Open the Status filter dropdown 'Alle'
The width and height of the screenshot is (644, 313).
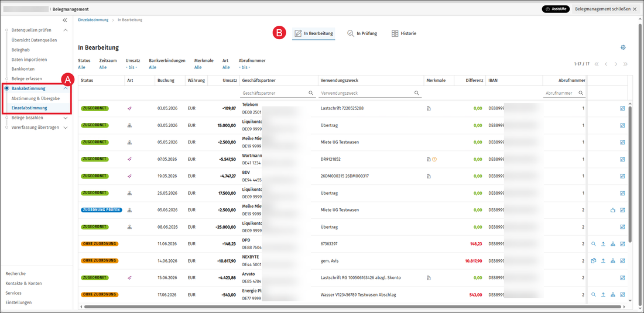coord(82,67)
